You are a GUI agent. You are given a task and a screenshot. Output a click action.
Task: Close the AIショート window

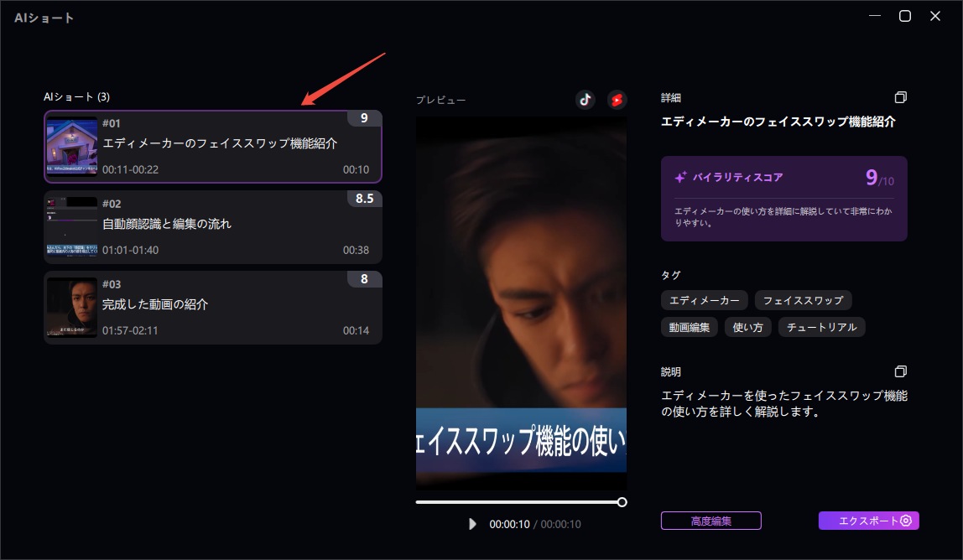(934, 16)
